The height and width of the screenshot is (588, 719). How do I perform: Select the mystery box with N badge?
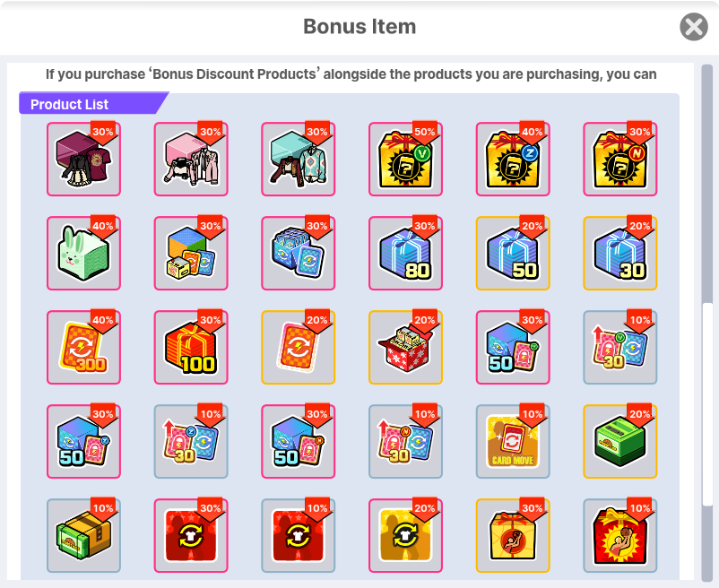[620, 159]
